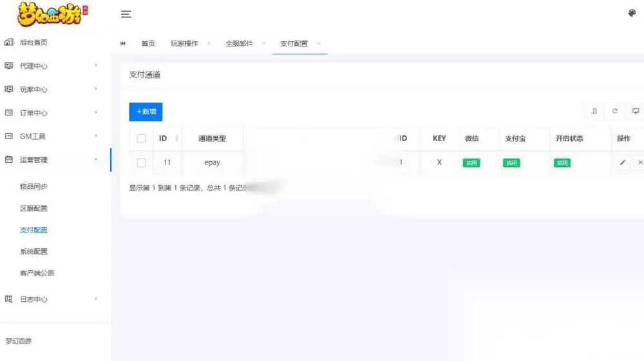This screenshot has width=644, height=361.
Task: Collapse the 运营管理 menu arrow
Action: coord(96,159)
